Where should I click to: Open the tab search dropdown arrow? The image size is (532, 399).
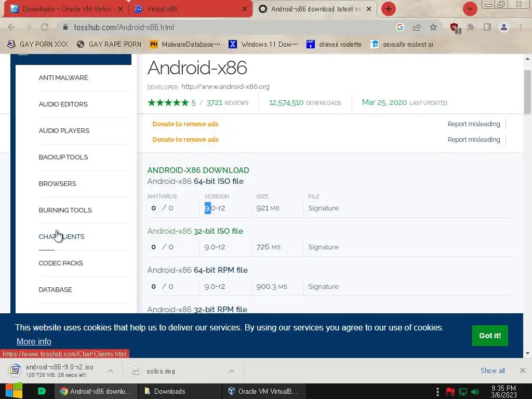coord(470,9)
